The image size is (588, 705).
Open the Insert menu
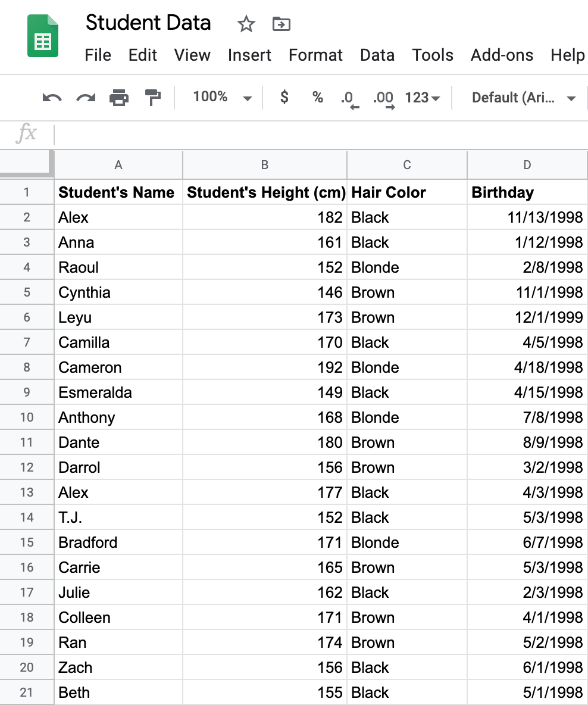[249, 55]
